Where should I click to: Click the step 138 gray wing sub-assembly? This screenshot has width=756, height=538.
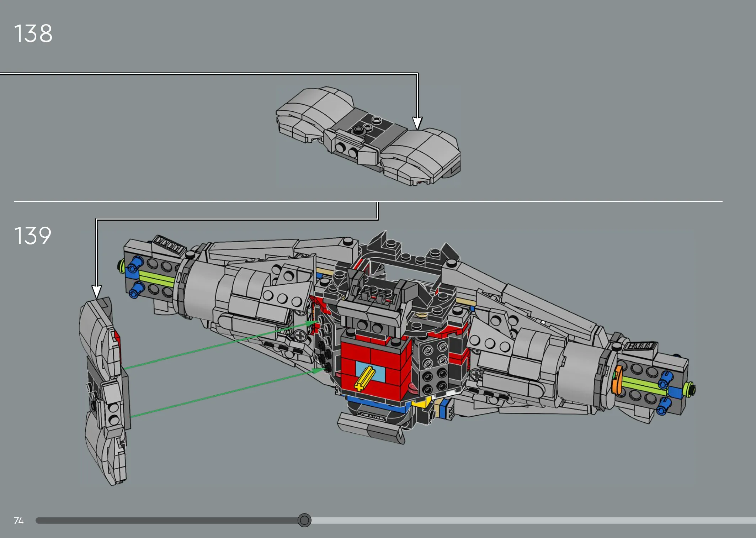tap(368, 136)
